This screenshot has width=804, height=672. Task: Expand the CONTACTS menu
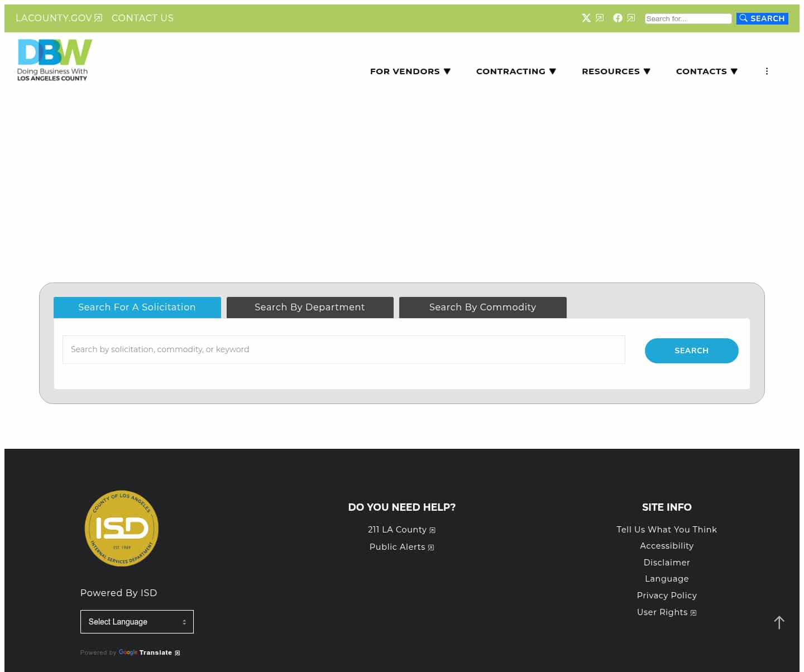click(x=707, y=71)
